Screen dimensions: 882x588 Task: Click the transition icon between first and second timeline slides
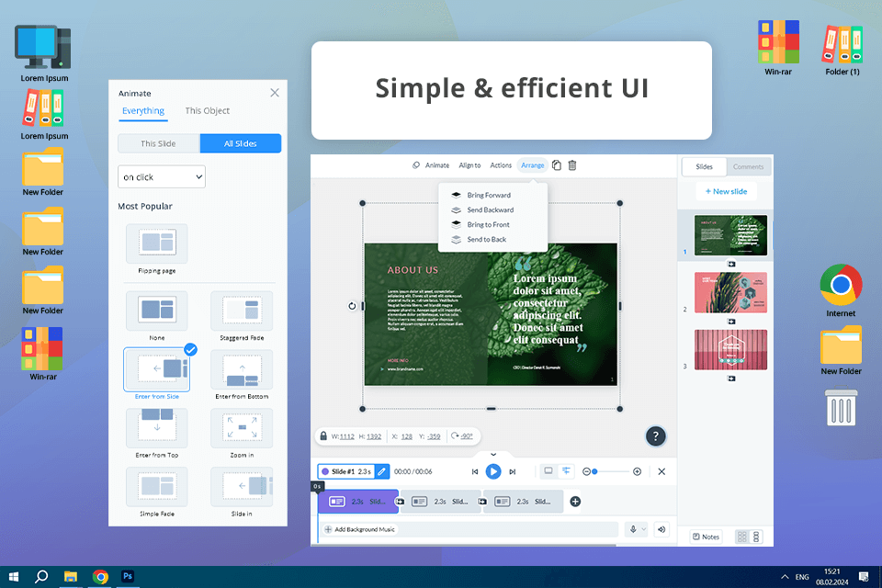click(400, 502)
